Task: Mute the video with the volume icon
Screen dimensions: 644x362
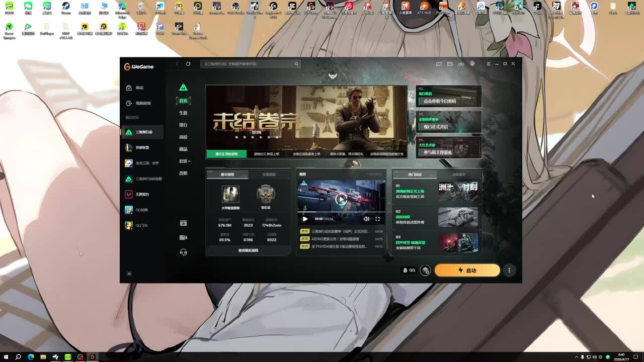Action: point(366,219)
